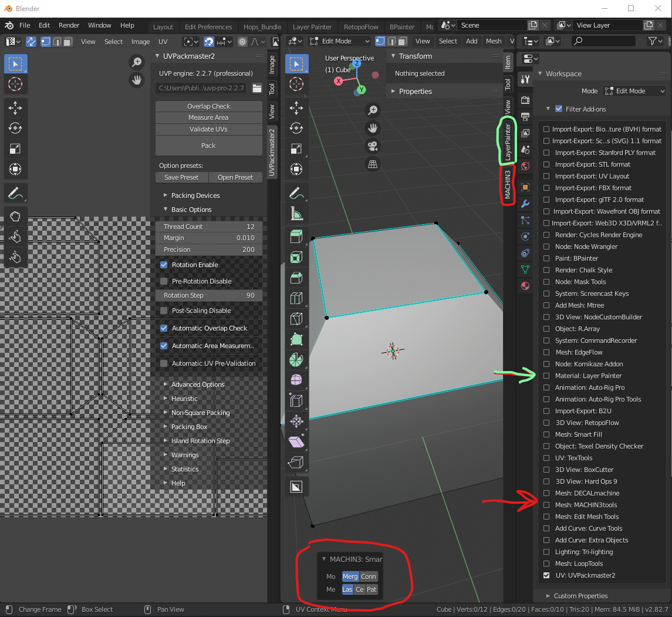672x617 pixels.
Task: Enable Post-Scaling Disable checkbox
Action: click(x=164, y=311)
